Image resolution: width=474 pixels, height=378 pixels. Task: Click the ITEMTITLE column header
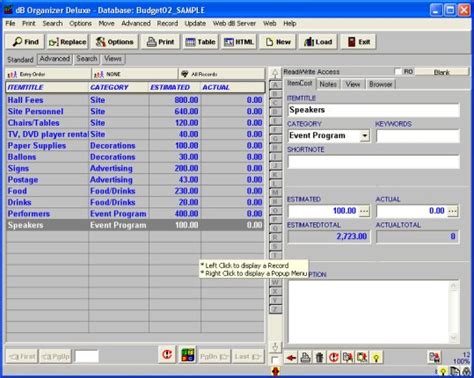(47, 87)
